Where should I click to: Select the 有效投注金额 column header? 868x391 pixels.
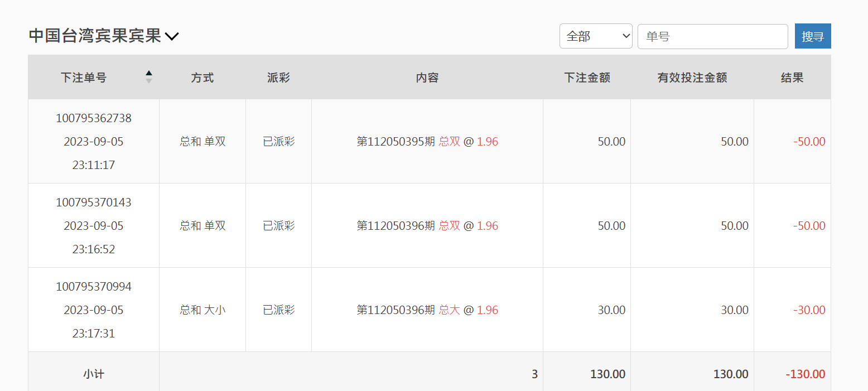[692, 78]
